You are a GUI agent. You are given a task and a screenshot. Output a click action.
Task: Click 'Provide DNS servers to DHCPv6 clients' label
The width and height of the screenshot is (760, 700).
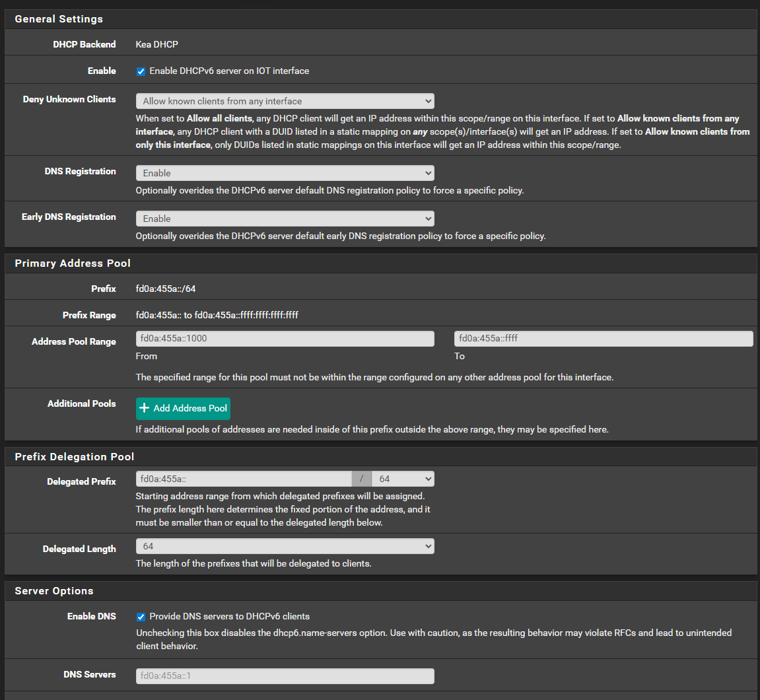tap(229, 616)
